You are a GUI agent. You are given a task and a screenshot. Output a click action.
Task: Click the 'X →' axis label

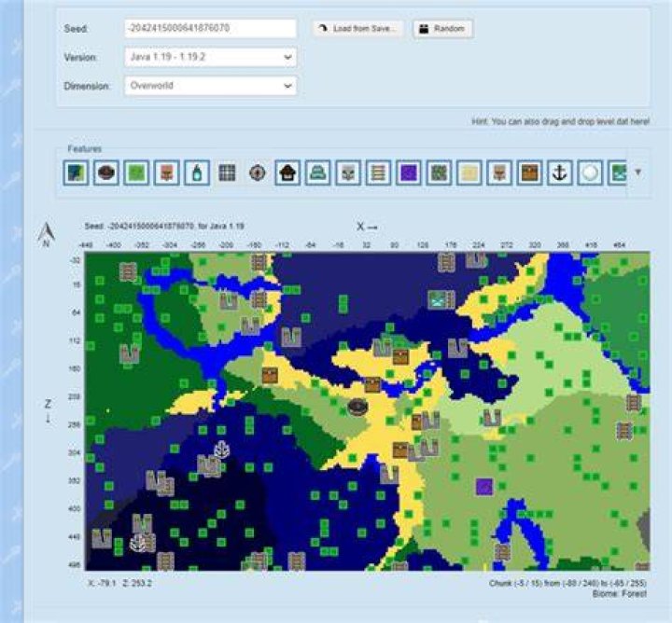pos(367,227)
